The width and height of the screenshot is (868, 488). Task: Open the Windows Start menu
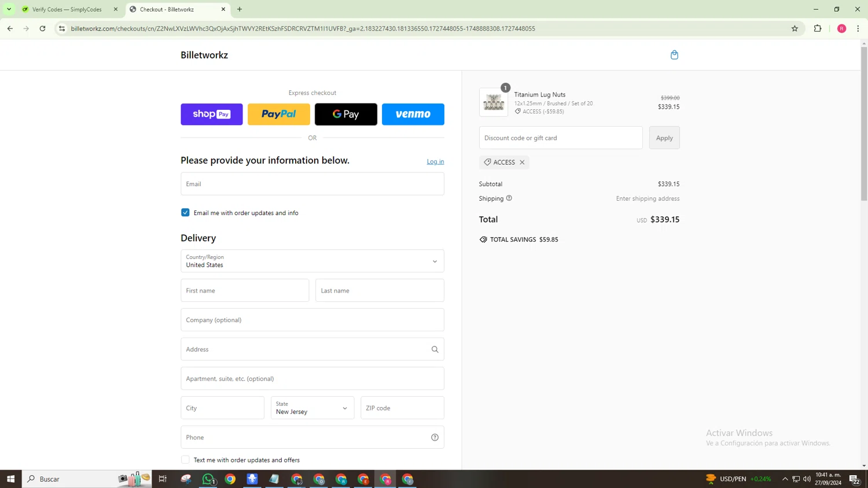[x=10, y=479]
